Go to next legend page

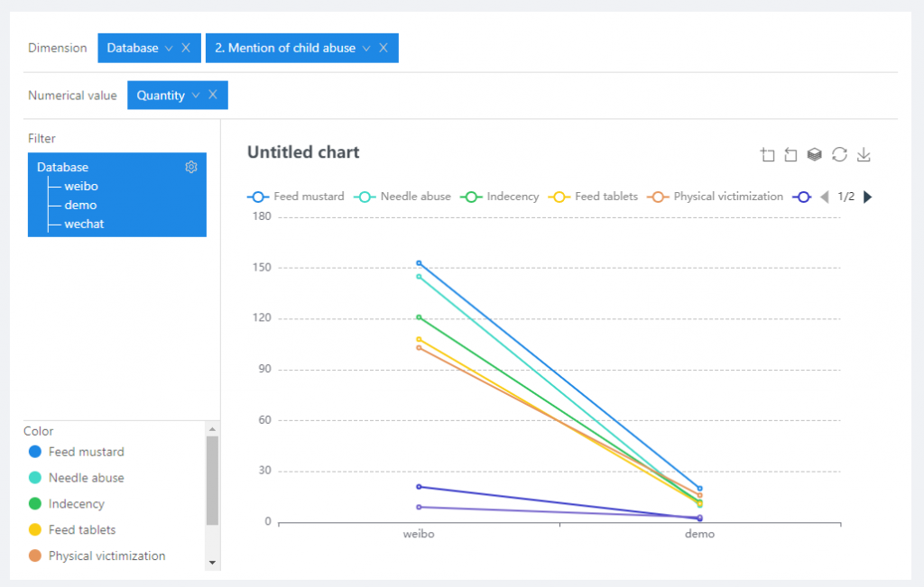point(868,197)
